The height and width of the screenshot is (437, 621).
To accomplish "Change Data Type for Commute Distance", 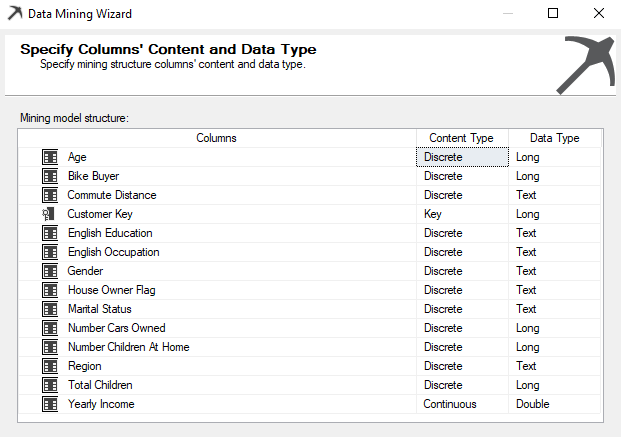I will tap(554, 195).
